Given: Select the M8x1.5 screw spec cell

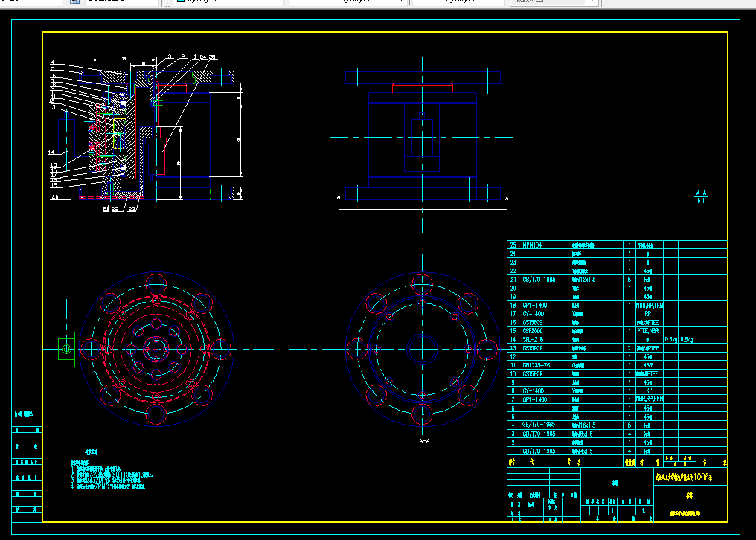Looking at the screenshot, I should 582,434.
